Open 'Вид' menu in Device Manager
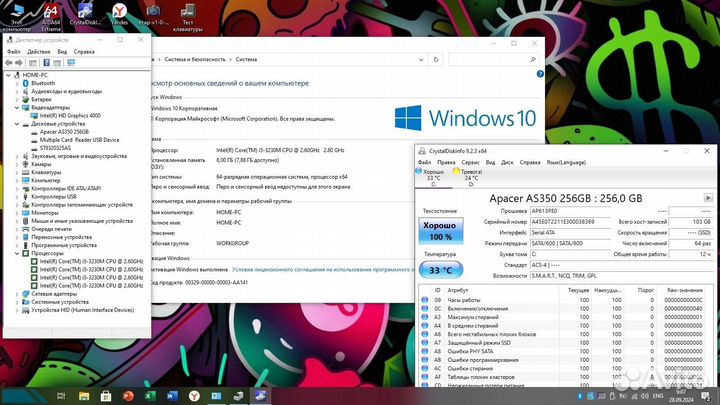 click(62, 52)
